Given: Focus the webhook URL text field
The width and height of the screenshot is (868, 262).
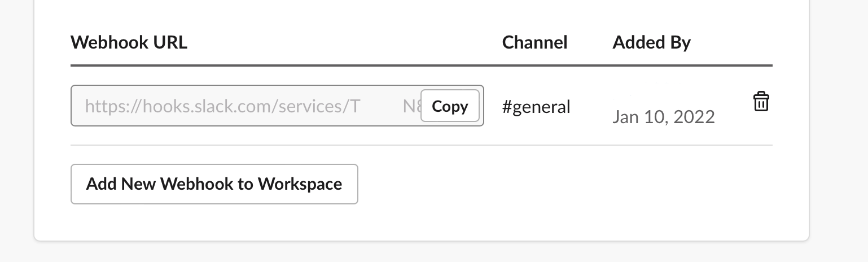Looking at the screenshot, I should tap(243, 106).
